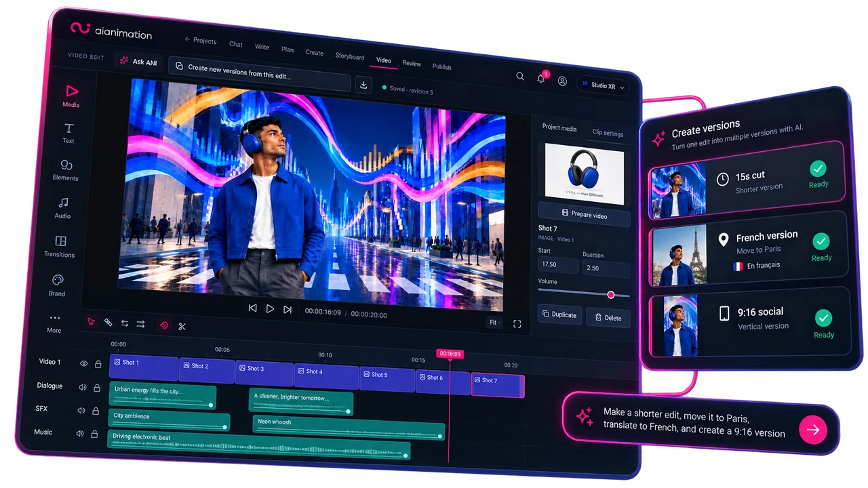Mute the SFX track
The image size is (868, 488).
click(81, 411)
